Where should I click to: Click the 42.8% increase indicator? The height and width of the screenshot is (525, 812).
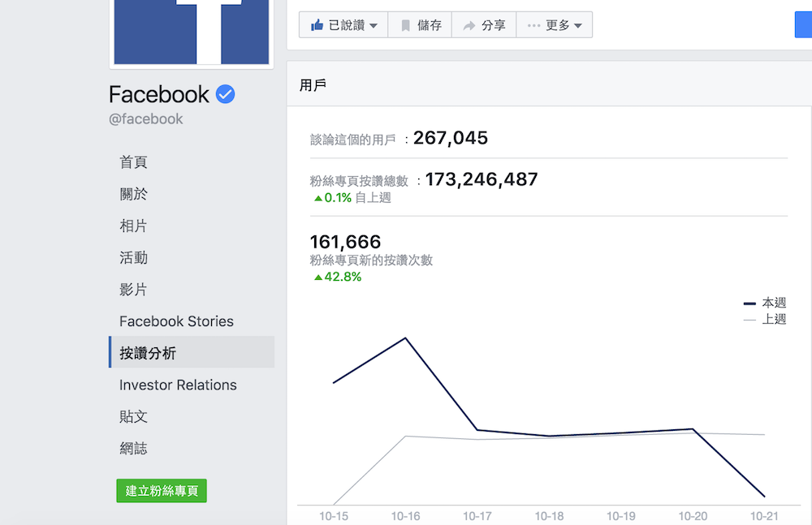point(338,277)
